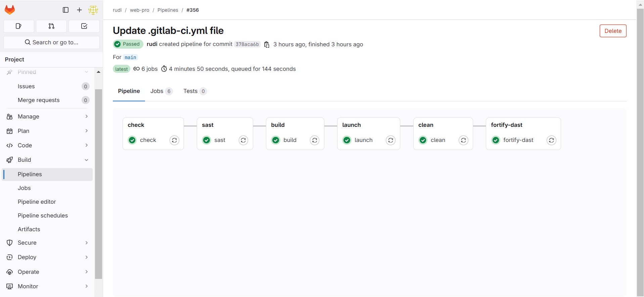Open the user avatar menu
644x297 pixels.
coord(93,10)
